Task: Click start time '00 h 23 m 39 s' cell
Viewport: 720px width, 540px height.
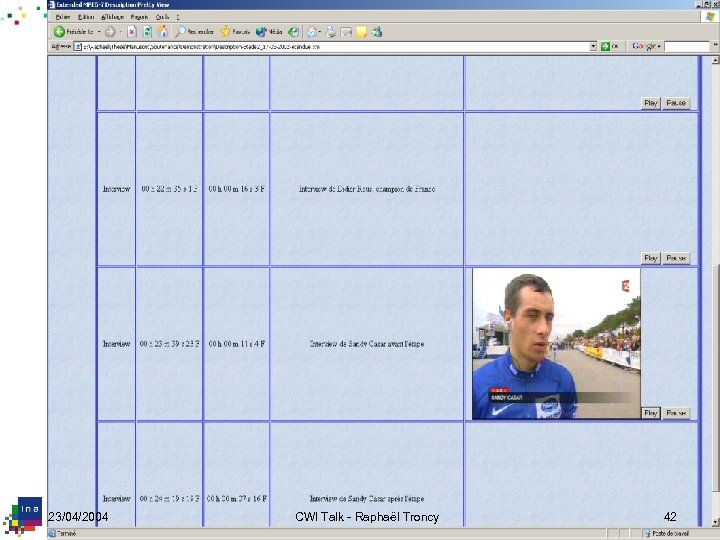Action: point(169,343)
